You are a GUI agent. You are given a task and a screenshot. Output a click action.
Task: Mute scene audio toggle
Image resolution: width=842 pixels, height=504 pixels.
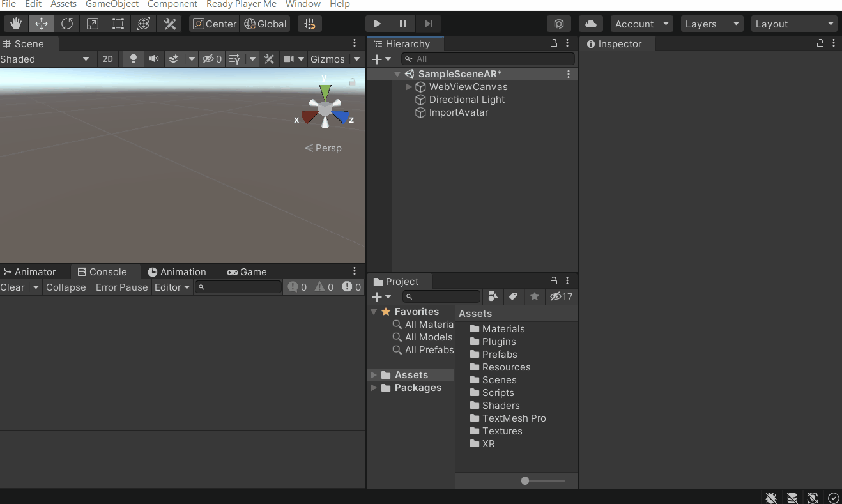[x=154, y=59]
